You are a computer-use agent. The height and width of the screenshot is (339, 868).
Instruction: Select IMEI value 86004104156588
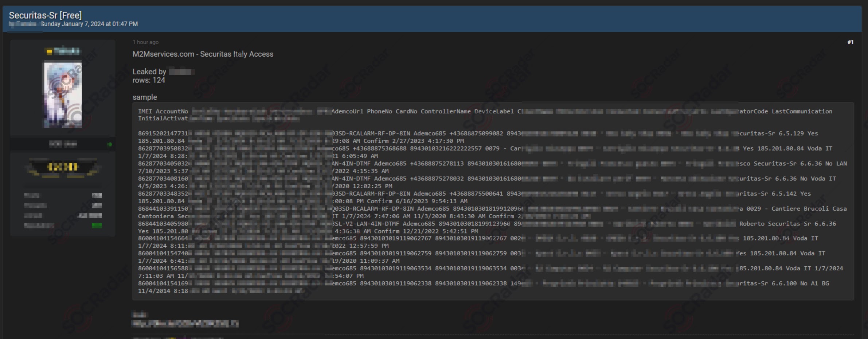(x=163, y=268)
